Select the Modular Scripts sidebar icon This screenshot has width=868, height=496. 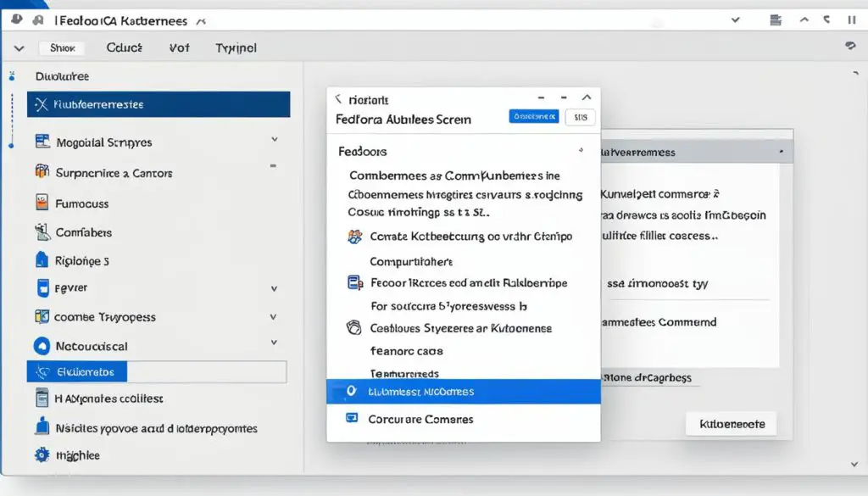point(43,142)
